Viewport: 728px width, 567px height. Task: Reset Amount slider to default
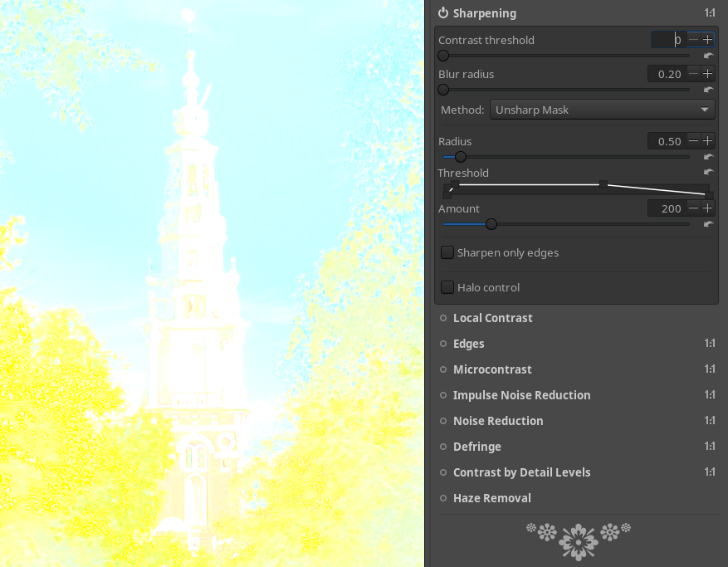pyautogui.click(x=708, y=224)
